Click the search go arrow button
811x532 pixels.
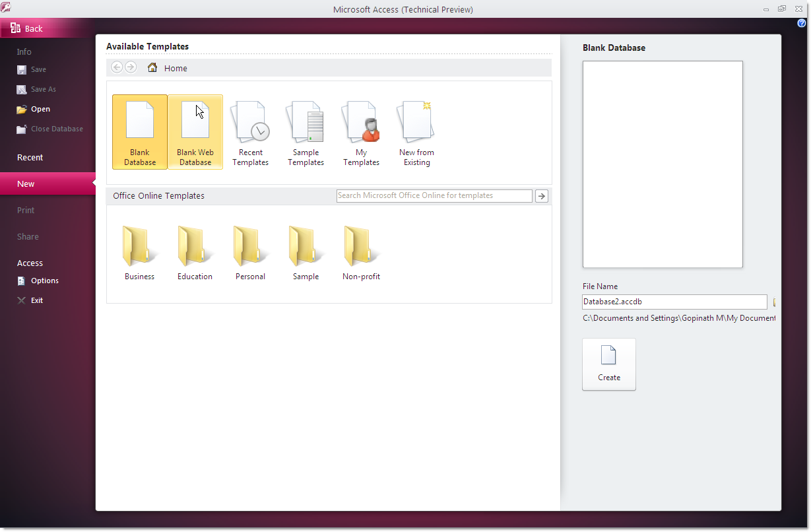[542, 196]
